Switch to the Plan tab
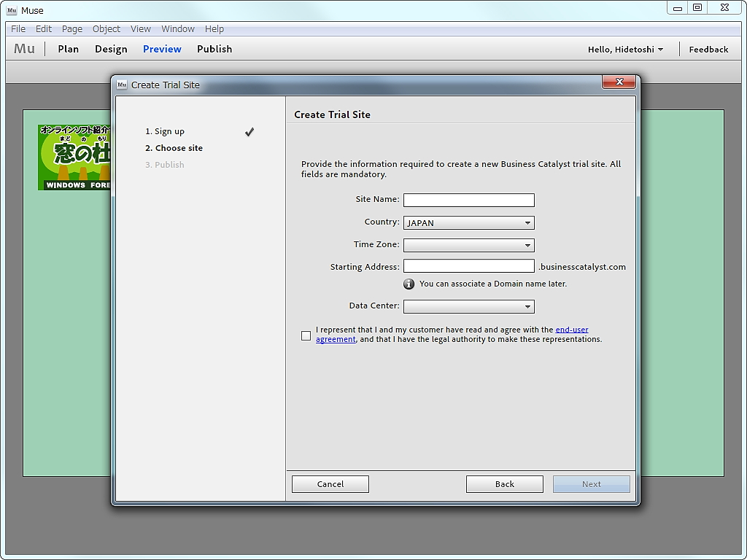Screen dimensions: 747x560 [68, 49]
